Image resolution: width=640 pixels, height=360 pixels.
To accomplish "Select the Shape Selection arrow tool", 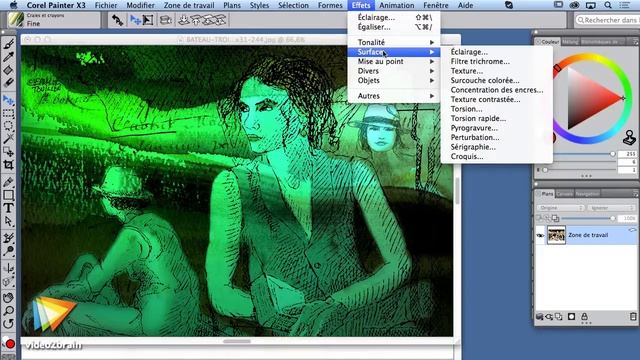I will click(x=9, y=221).
